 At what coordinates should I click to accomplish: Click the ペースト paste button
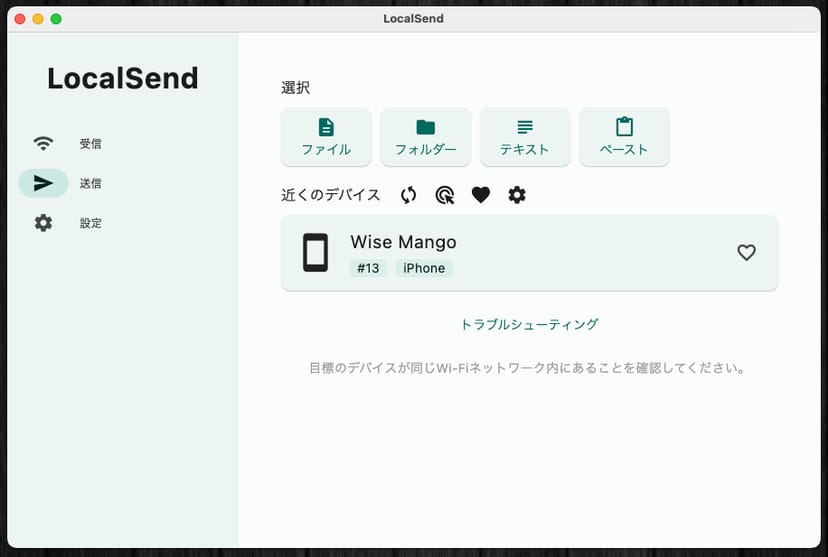(624, 137)
